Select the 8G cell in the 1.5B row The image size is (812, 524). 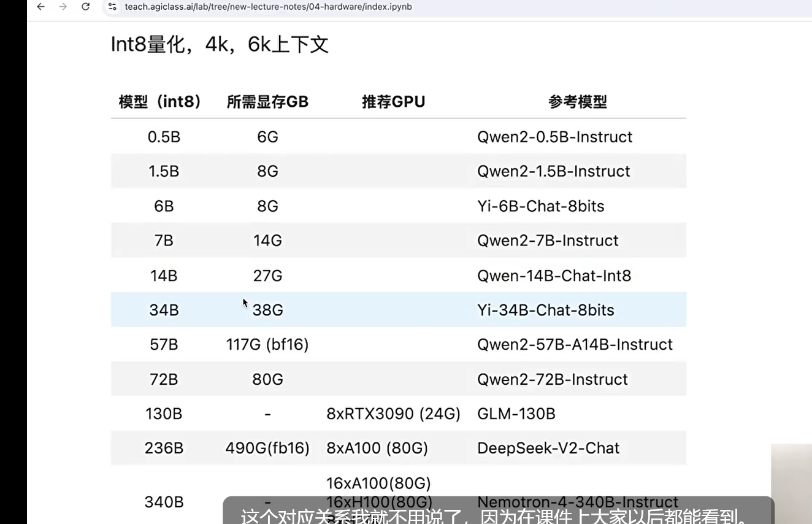pos(267,171)
